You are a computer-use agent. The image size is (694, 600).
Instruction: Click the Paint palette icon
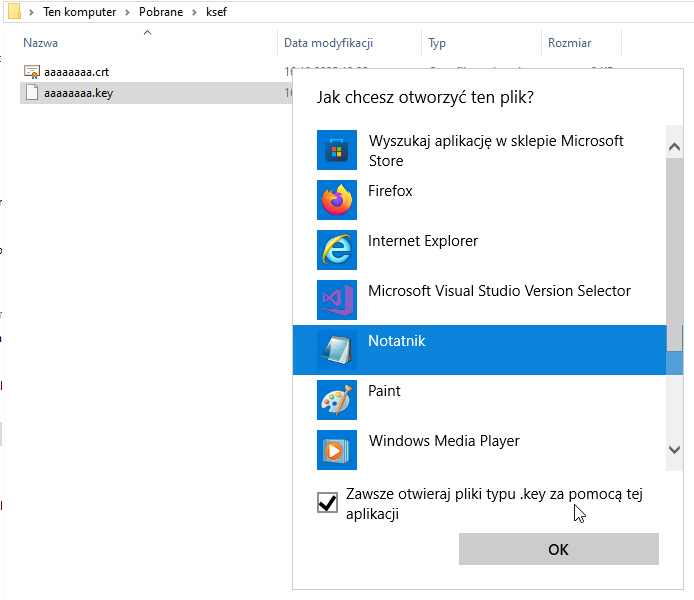(337, 400)
